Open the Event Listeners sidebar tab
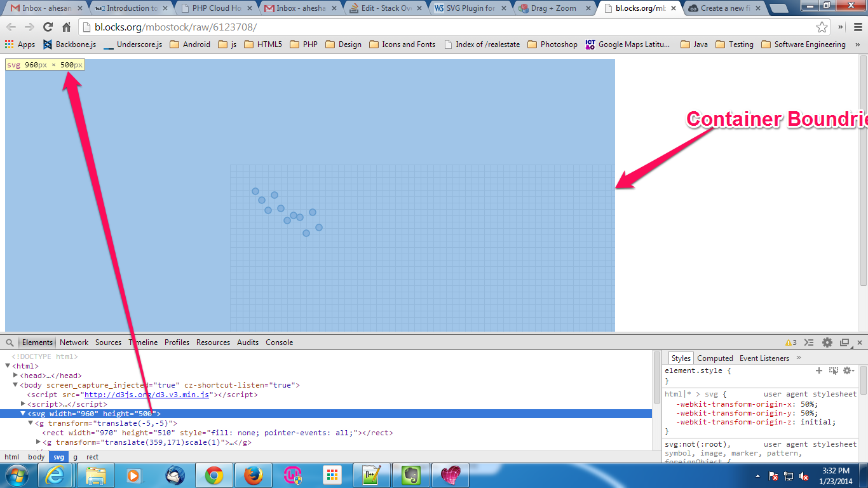 coord(764,358)
